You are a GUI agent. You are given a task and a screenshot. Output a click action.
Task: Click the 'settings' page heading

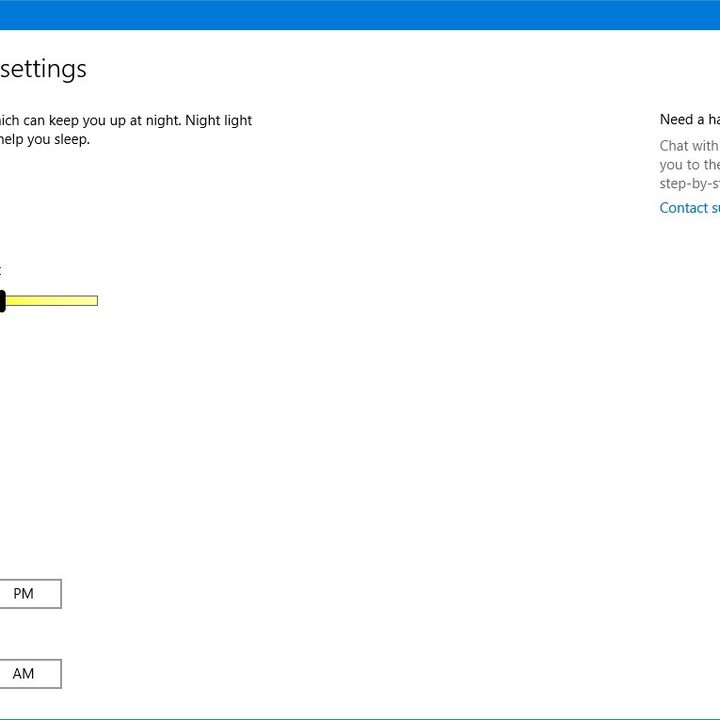[43, 69]
